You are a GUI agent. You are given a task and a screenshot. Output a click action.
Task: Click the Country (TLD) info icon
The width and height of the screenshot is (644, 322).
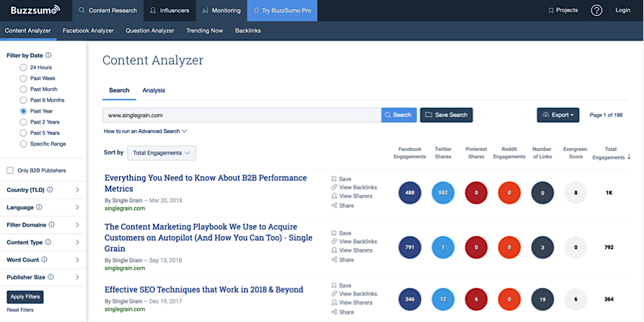coord(50,190)
